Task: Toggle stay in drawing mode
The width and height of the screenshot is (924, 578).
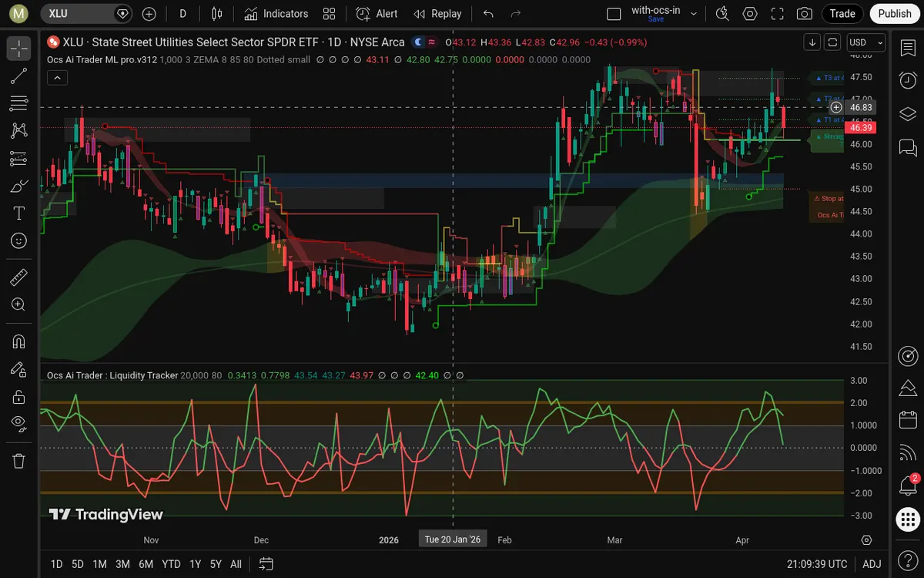Action: click(19, 369)
